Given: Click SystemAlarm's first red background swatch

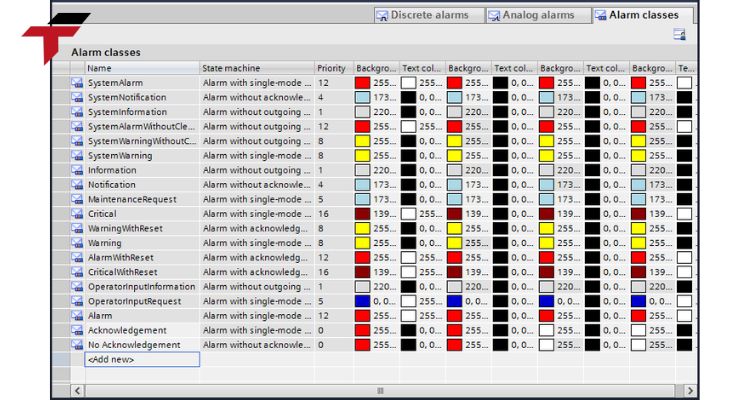Looking at the screenshot, I should (363, 83).
